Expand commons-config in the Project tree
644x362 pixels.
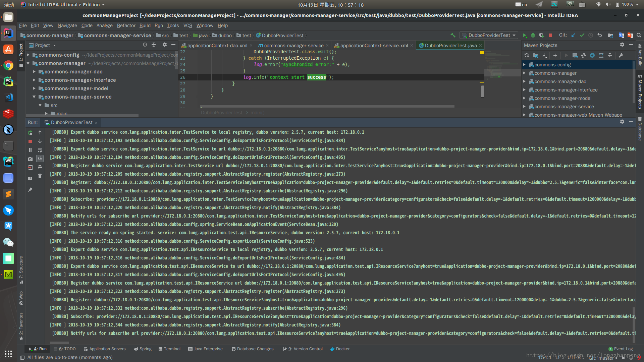pos(29,55)
